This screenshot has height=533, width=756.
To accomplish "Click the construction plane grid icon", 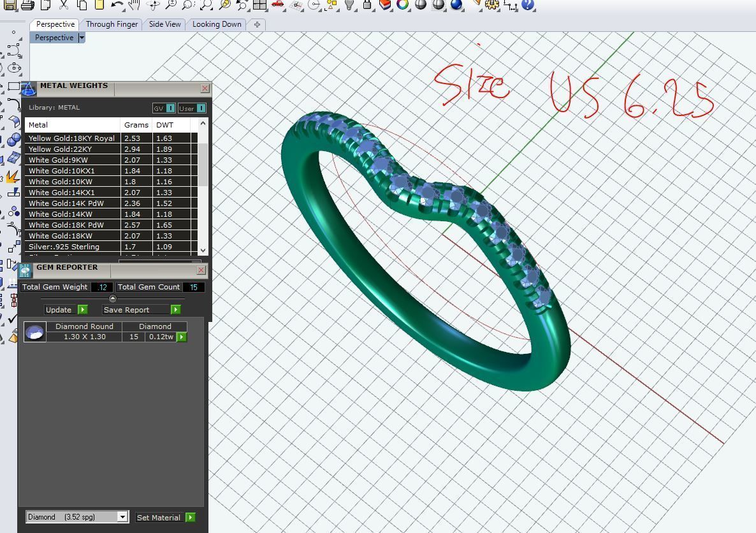I will (296, 5).
